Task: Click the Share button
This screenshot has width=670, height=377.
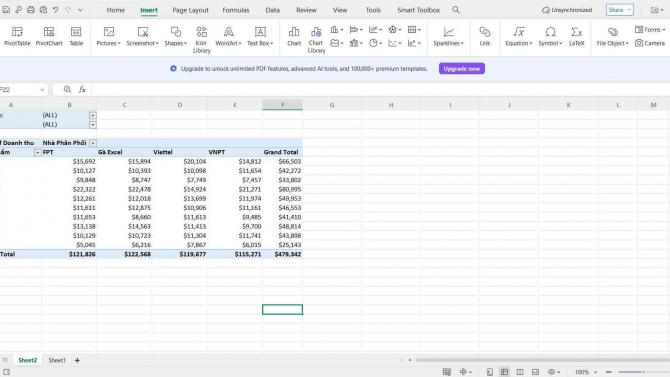Action: coord(620,10)
